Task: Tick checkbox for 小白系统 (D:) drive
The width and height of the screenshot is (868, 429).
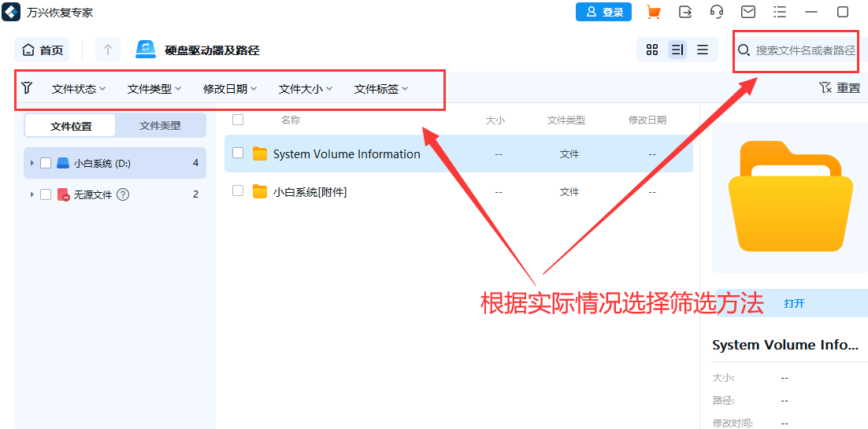Action: pyautogui.click(x=46, y=163)
